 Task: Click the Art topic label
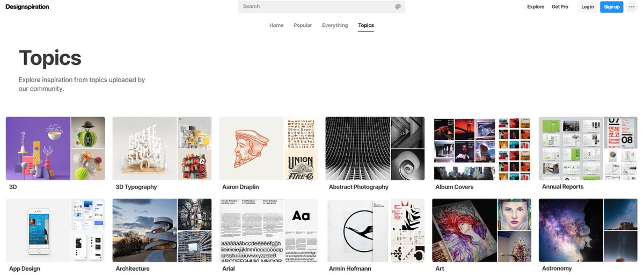click(x=440, y=269)
